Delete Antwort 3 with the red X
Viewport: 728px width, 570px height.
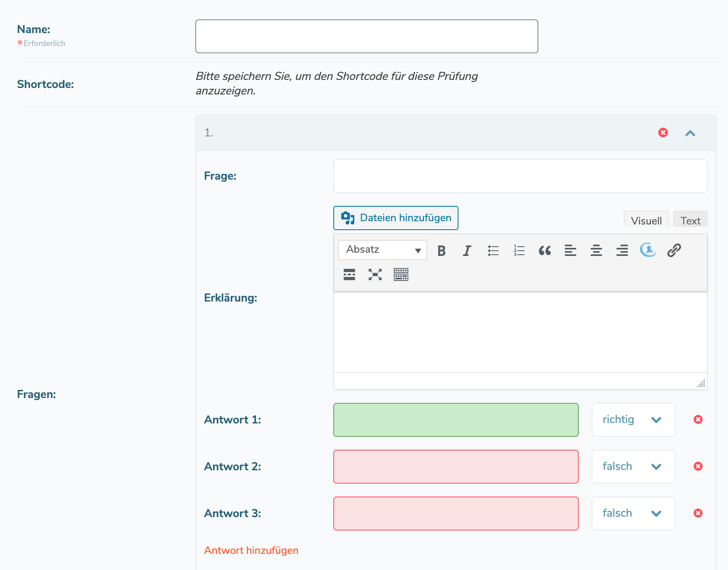tap(698, 513)
